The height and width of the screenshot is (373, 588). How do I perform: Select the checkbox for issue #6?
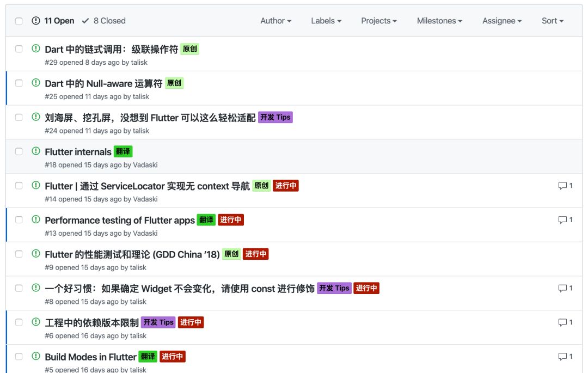click(19, 322)
